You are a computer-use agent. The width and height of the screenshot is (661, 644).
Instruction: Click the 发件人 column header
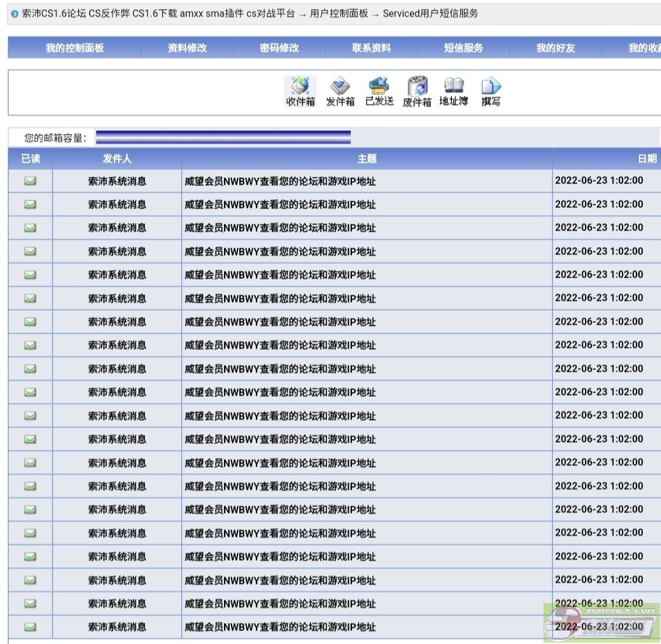point(117,159)
